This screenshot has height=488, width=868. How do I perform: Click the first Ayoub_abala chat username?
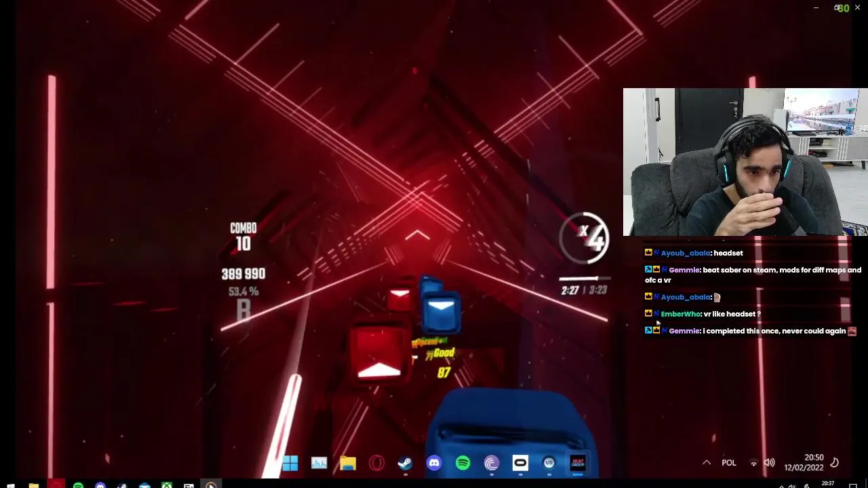coord(686,253)
